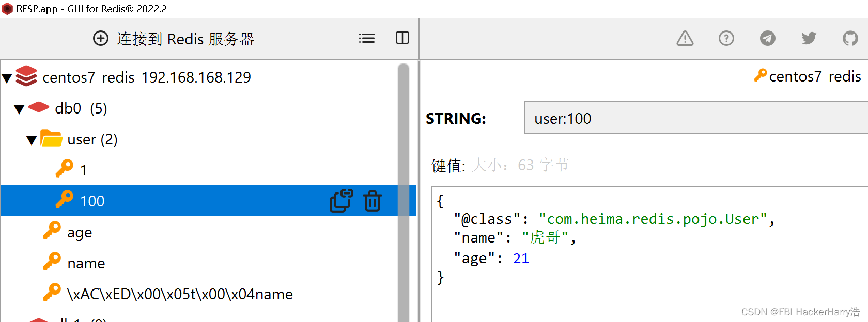Open the warning triangle icon
The height and width of the screenshot is (322, 868).
click(685, 38)
